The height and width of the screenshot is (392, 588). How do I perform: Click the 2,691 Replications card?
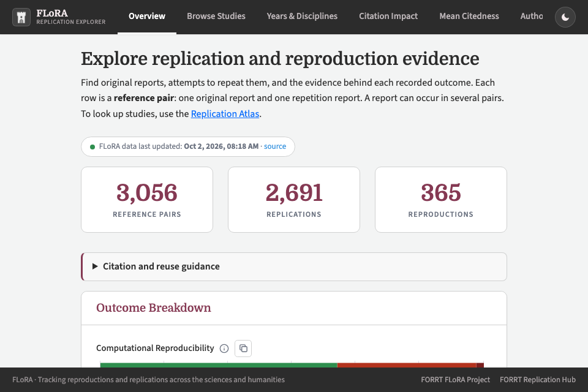pos(294,200)
